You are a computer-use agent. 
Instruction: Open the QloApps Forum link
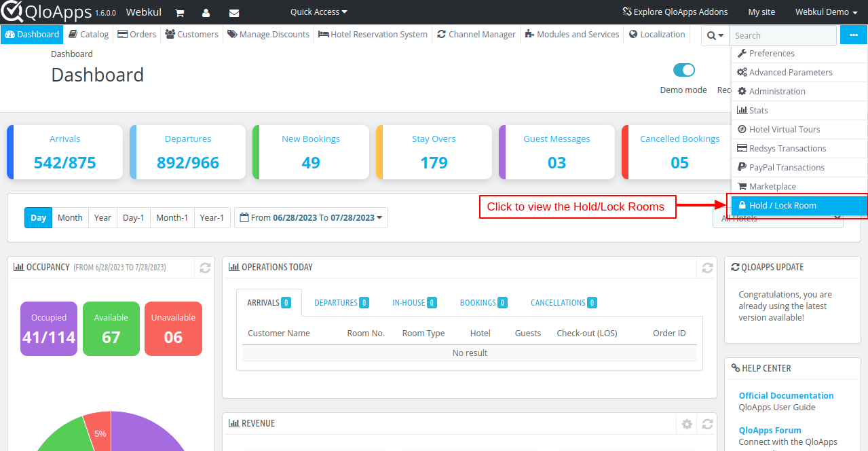[770, 431]
